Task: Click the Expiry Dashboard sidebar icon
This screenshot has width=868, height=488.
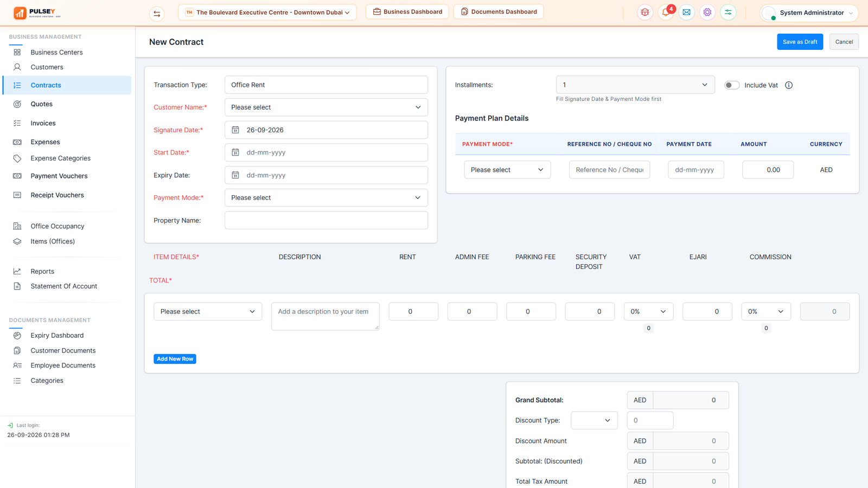Action: click(x=17, y=336)
